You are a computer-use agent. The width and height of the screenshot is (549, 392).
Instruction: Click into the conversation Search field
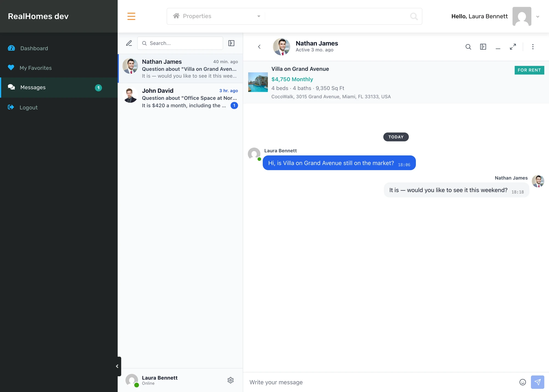[180, 43]
